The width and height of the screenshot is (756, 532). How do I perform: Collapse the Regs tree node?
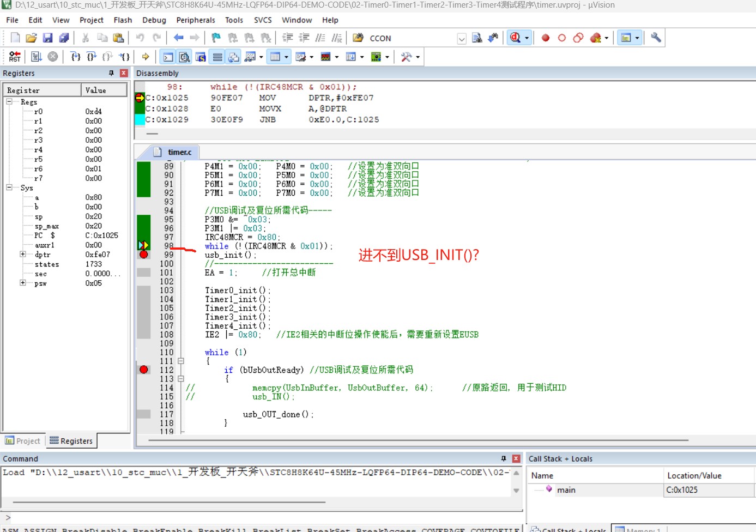pos(9,102)
